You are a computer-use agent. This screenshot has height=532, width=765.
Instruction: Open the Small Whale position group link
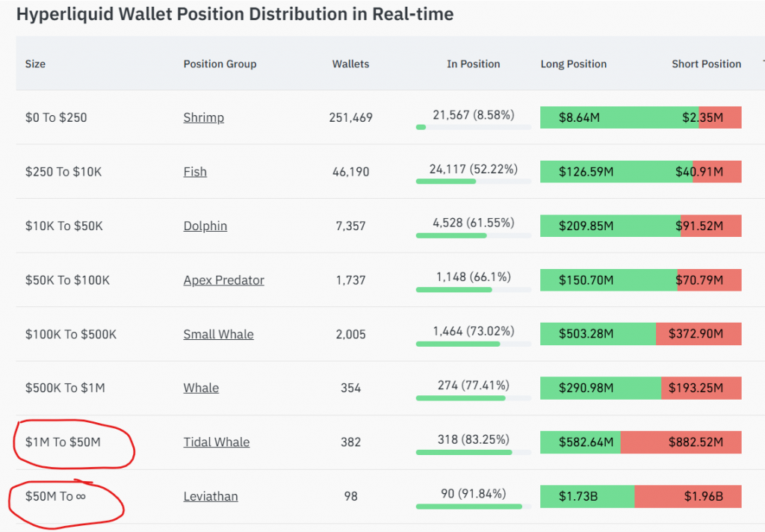point(218,334)
